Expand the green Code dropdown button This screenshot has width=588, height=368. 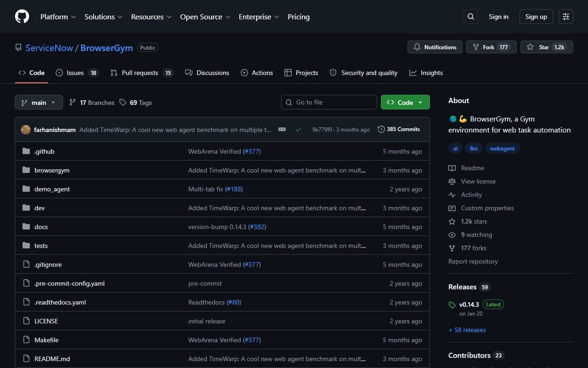tap(405, 102)
